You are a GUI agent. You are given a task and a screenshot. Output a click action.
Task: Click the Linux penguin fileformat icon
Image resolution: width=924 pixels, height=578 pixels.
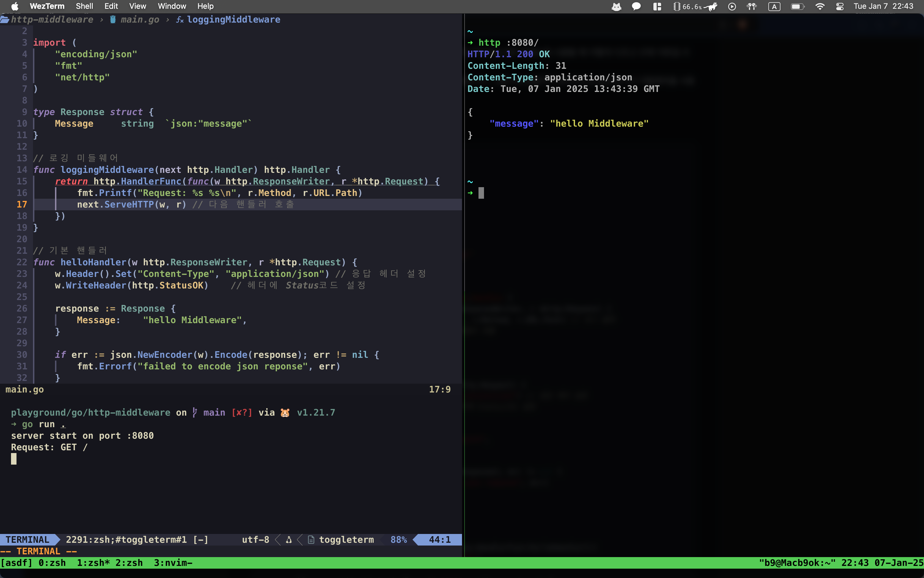click(x=289, y=540)
